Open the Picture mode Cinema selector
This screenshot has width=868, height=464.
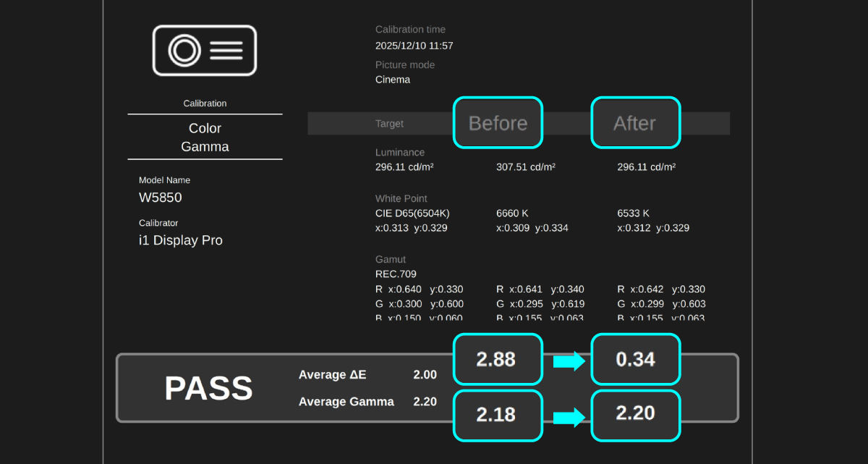click(393, 80)
